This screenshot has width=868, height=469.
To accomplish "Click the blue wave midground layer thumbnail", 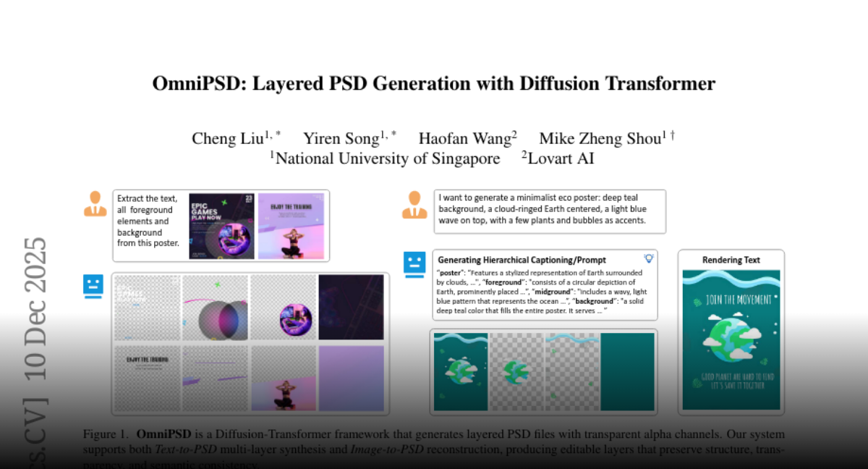I will 571,371.
